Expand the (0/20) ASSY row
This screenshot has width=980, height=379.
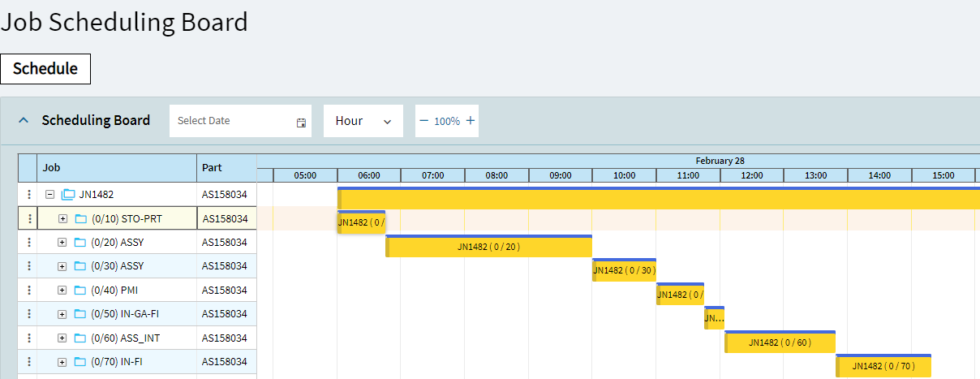tap(62, 242)
